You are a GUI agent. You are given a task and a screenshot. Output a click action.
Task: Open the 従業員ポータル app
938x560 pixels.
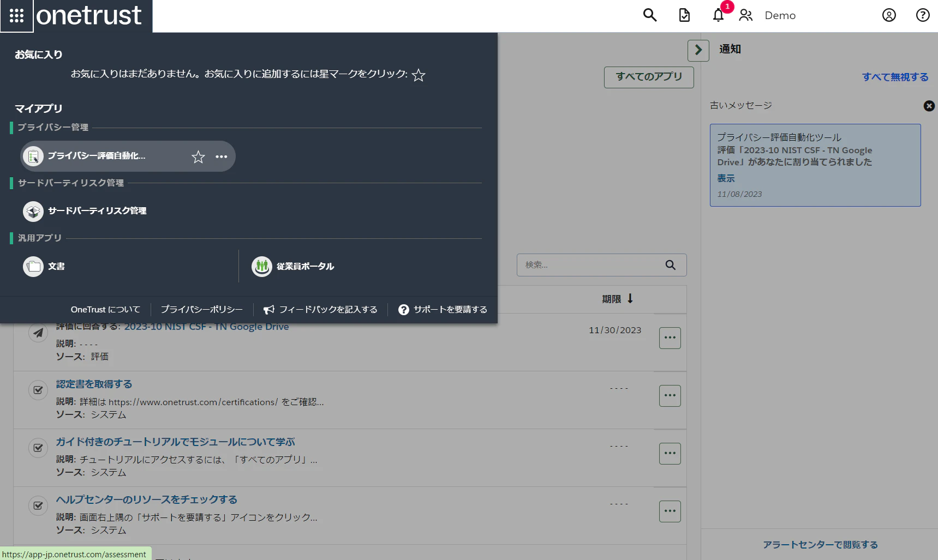(x=305, y=267)
